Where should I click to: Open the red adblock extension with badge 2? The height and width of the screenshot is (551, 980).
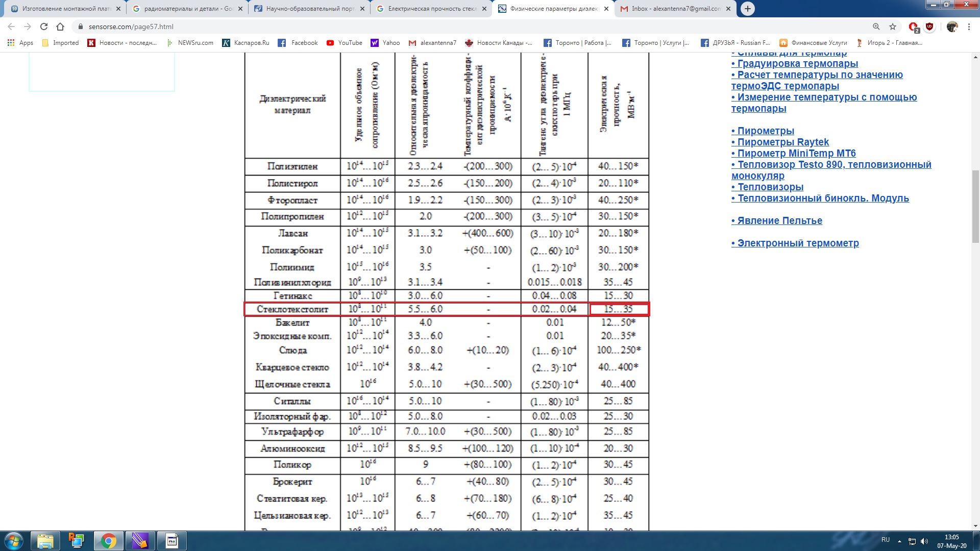[914, 27]
